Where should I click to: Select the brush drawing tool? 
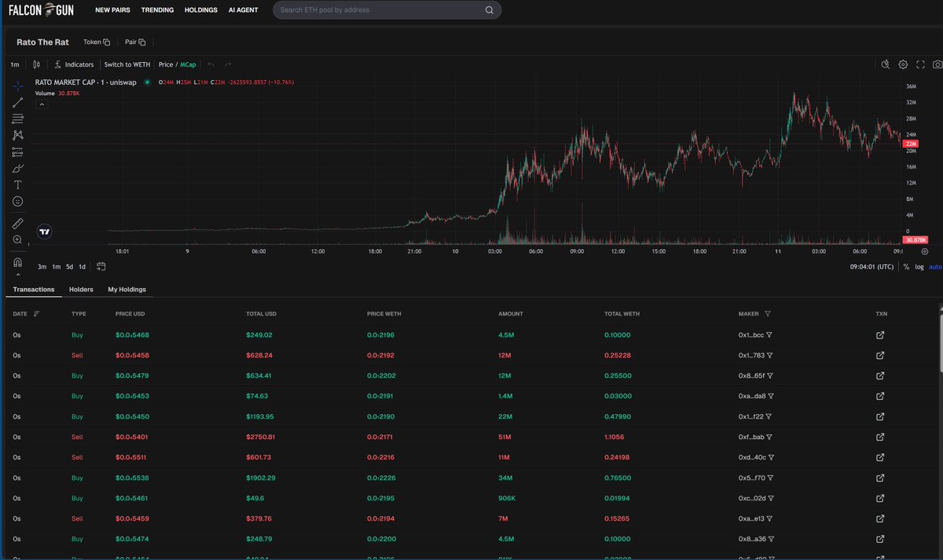pos(17,168)
